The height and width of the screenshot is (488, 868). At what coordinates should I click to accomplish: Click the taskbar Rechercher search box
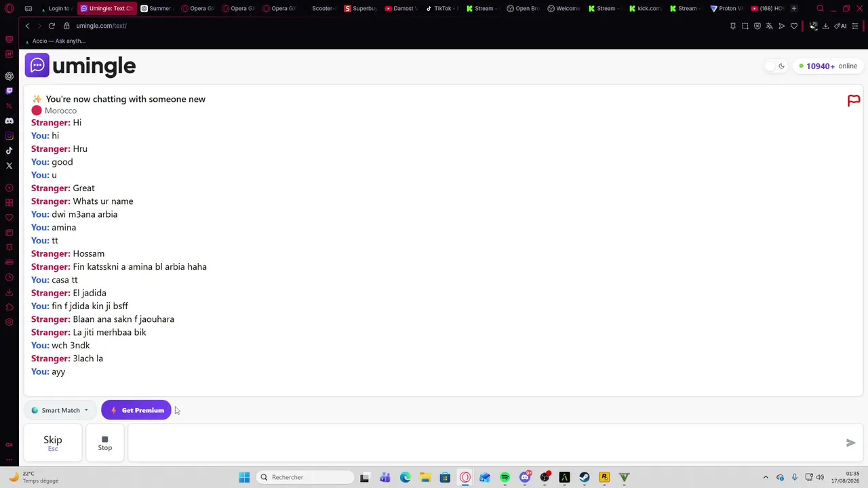point(305,477)
